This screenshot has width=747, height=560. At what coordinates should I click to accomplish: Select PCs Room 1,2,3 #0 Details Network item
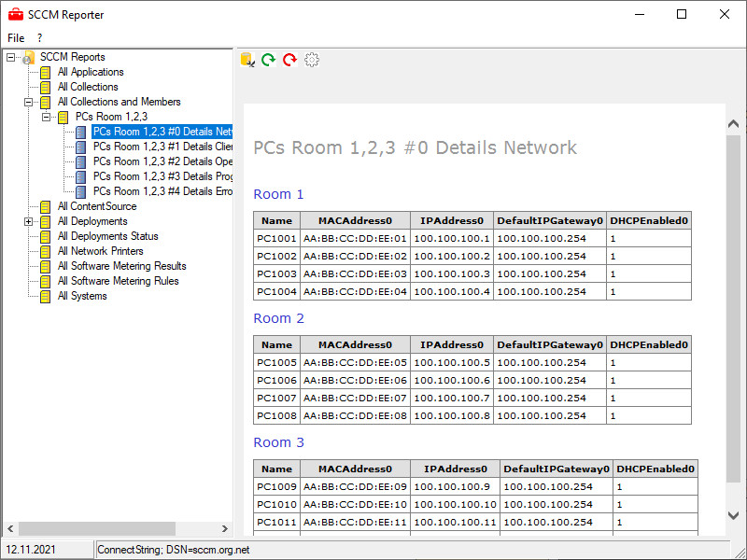point(162,132)
